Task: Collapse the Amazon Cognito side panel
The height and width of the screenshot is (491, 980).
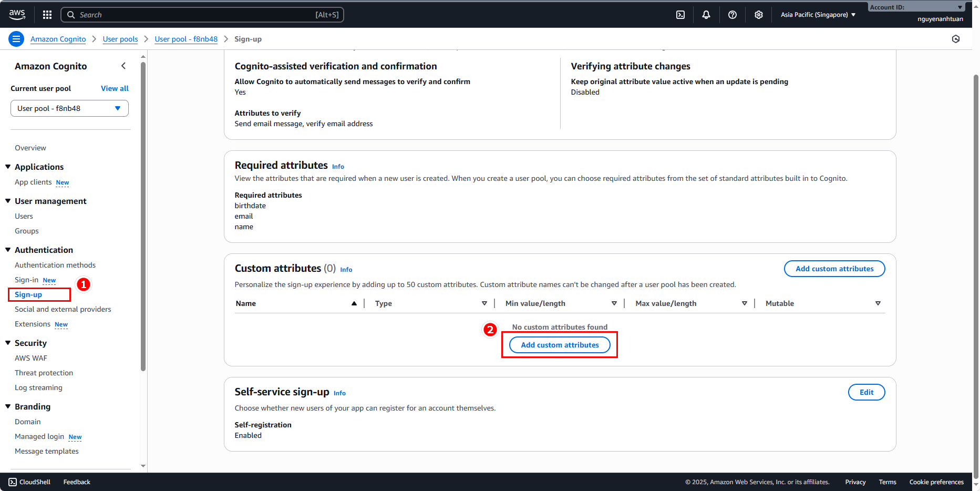Action: tap(123, 66)
